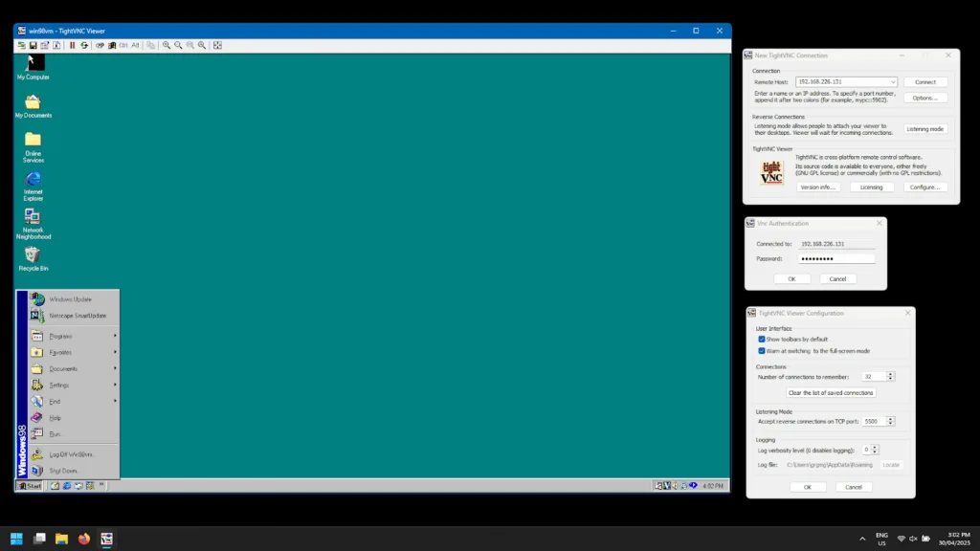The image size is (980, 551).
Task: Cancel the TightVNC Viewer Configuration dialog
Action: coord(853,487)
